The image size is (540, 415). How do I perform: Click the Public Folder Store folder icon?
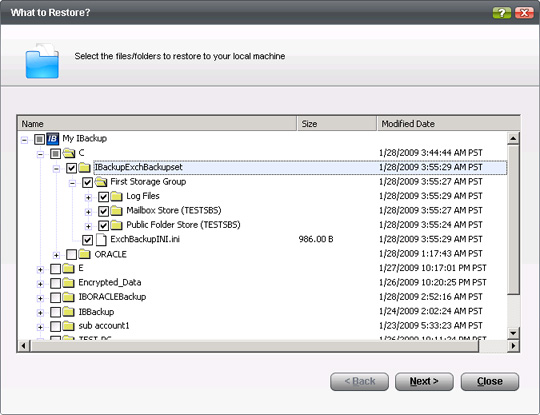(116, 225)
